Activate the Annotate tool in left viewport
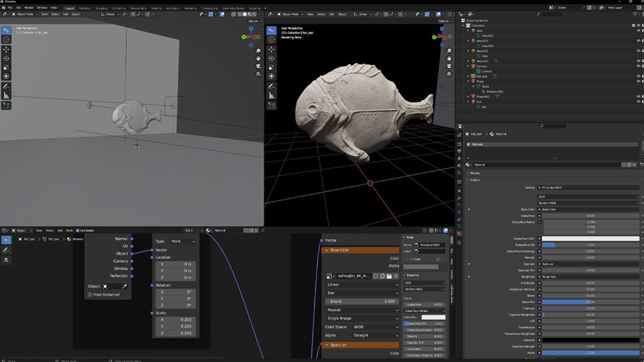 tap(7, 86)
